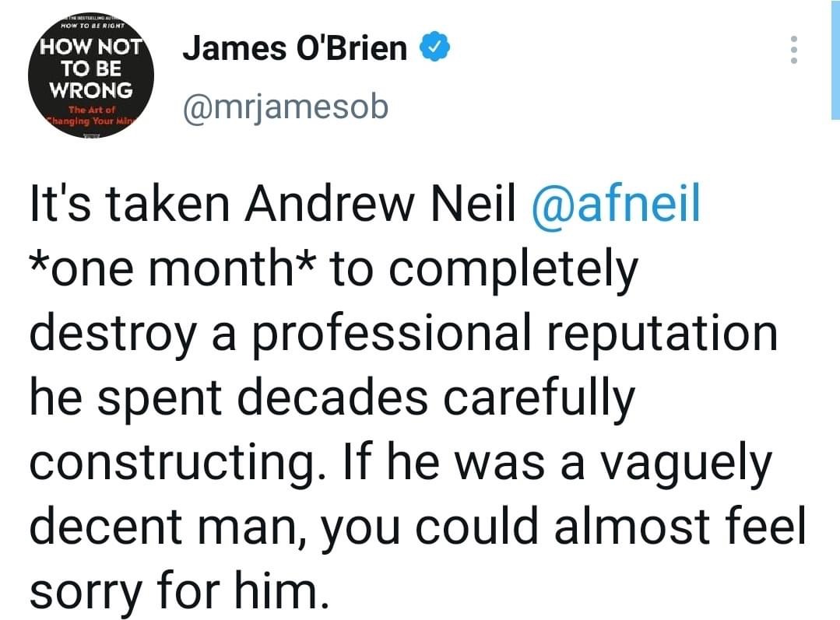Image resolution: width=840 pixels, height=620 pixels.
Task: Click the @mrjamesob handle
Action: pyautogui.click(x=286, y=107)
